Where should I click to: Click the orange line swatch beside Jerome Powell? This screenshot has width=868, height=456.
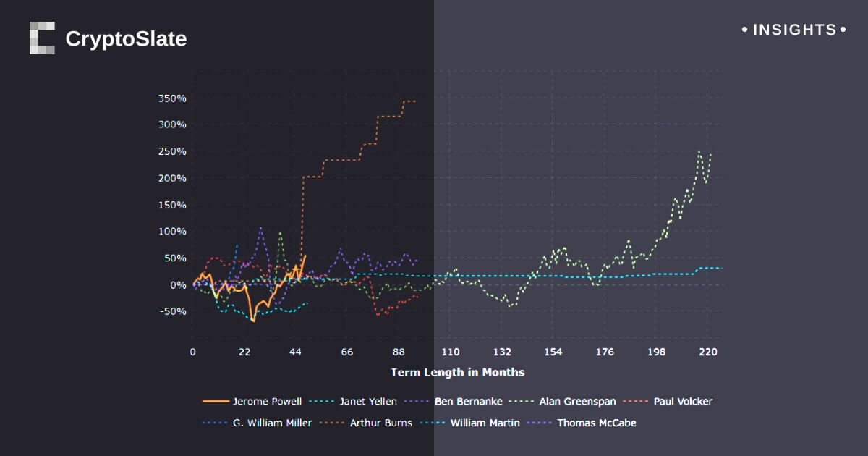(216, 401)
